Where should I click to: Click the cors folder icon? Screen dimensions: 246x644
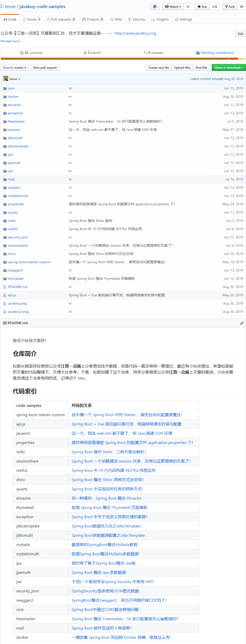5,88
